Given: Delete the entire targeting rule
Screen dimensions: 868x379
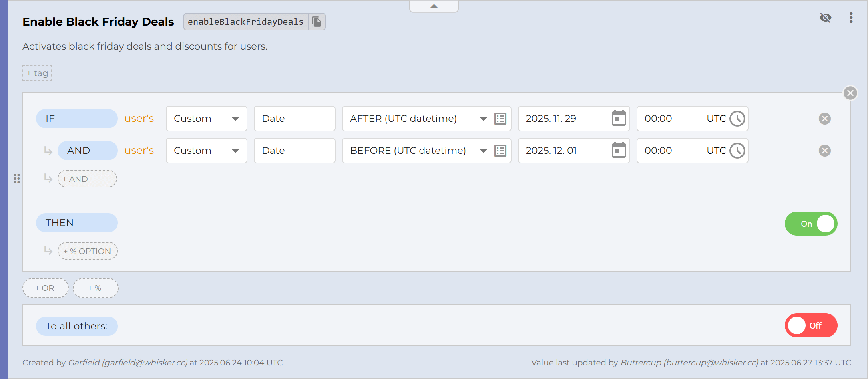Looking at the screenshot, I should pos(850,93).
